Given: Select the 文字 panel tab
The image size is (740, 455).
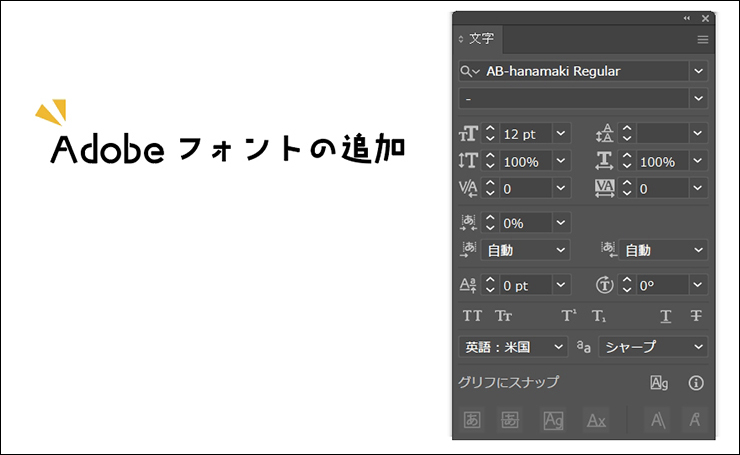Looking at the screenshot, I should [x=479, y=39].
